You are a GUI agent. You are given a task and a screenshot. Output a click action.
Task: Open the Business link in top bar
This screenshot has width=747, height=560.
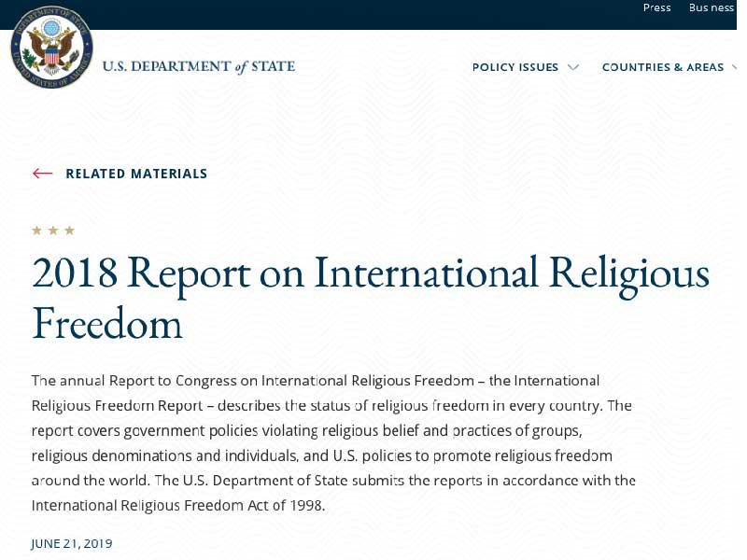click(x=712, y=7)
